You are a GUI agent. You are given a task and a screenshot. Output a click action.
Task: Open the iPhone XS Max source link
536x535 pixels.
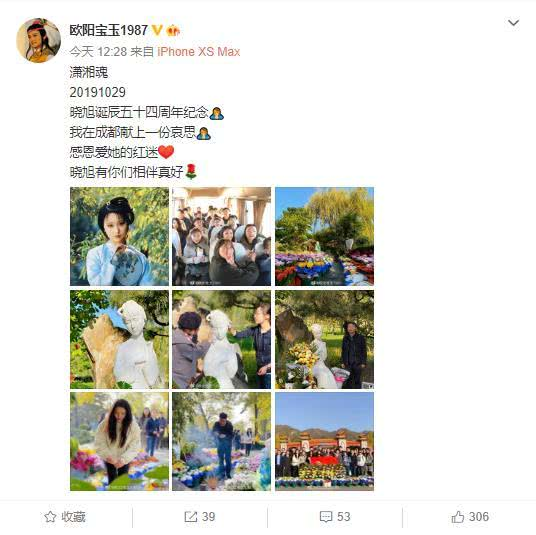tap(199, 52)
